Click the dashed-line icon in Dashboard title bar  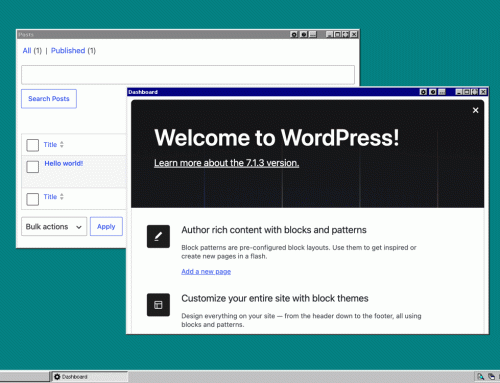pyautogui.click(x=442, y=92)
